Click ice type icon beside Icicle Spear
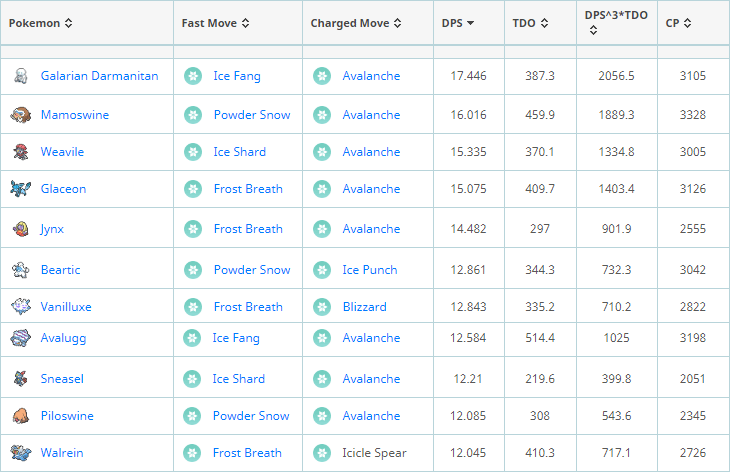The image size is (730, 472). [x=322, y=453]
